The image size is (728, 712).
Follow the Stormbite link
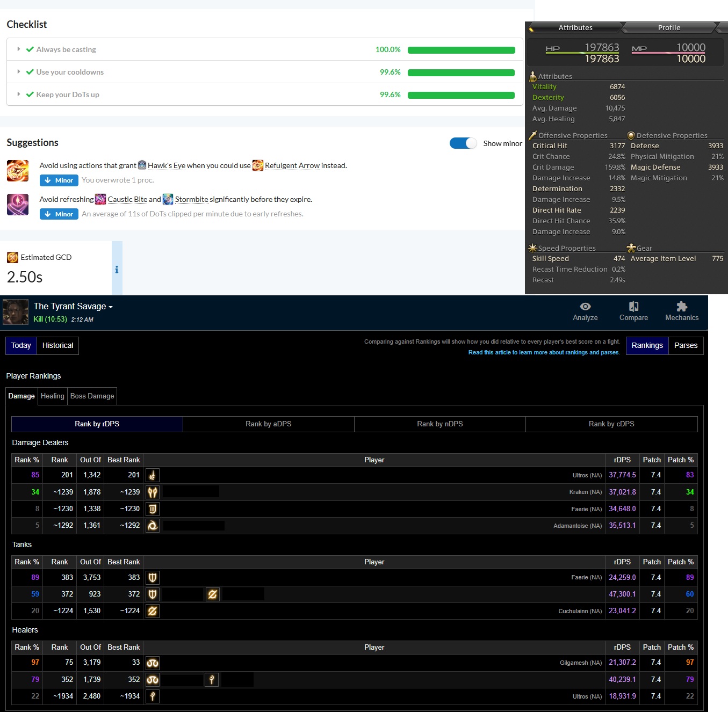[191, 199]
